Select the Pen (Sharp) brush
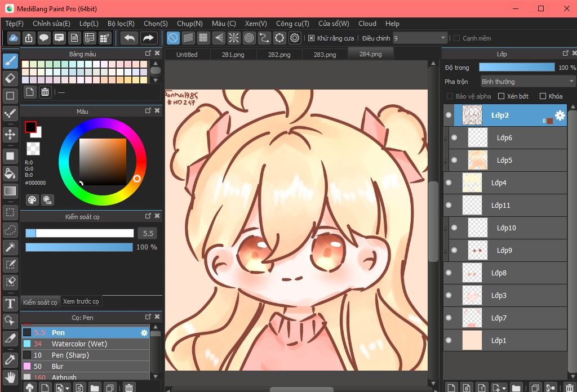577x392 pixels. click(x=86, y=355)
